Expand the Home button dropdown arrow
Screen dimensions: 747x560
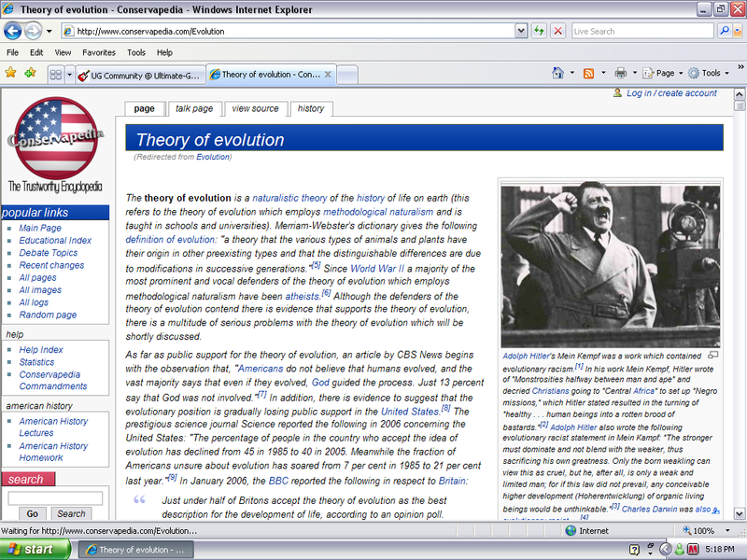572,73
